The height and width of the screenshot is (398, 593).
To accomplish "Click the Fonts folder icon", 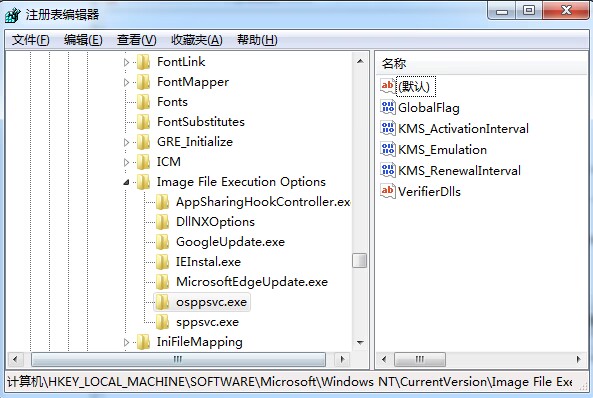I will pos(143,102).
